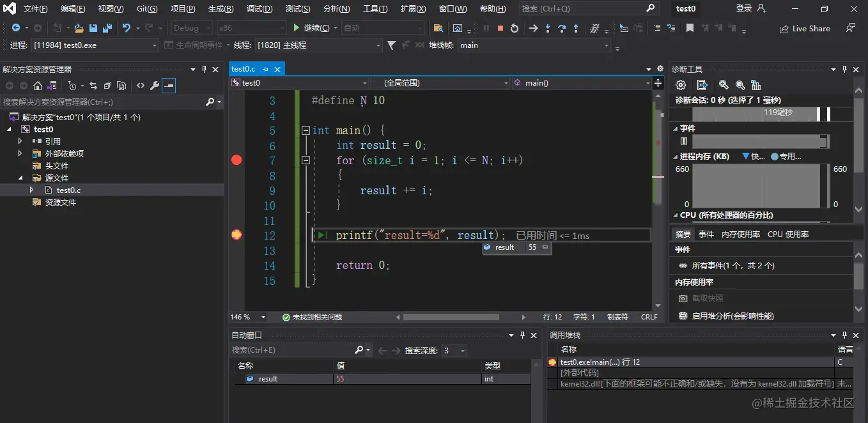Click the feedback icon beside Live Share
This screenshot has width=868, height=423.
[851, 28]
